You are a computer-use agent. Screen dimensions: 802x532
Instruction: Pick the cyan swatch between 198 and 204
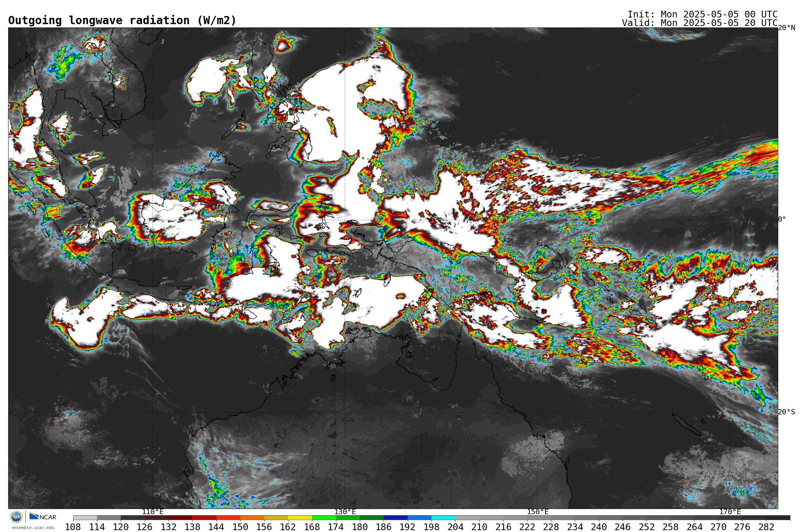point(443,518)
